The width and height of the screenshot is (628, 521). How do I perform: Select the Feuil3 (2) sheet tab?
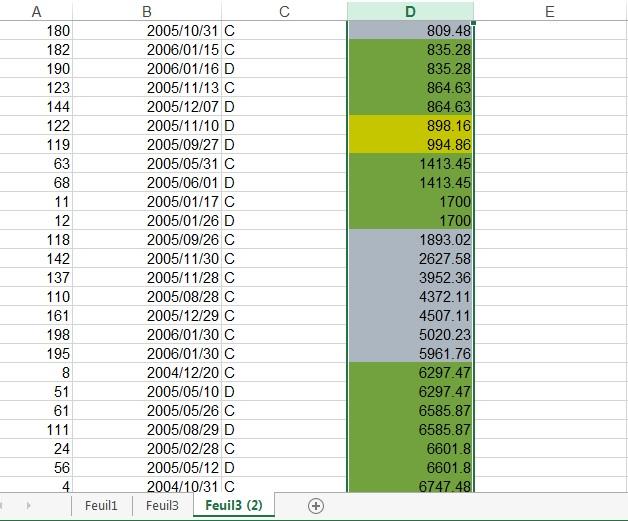coord(234,505)
